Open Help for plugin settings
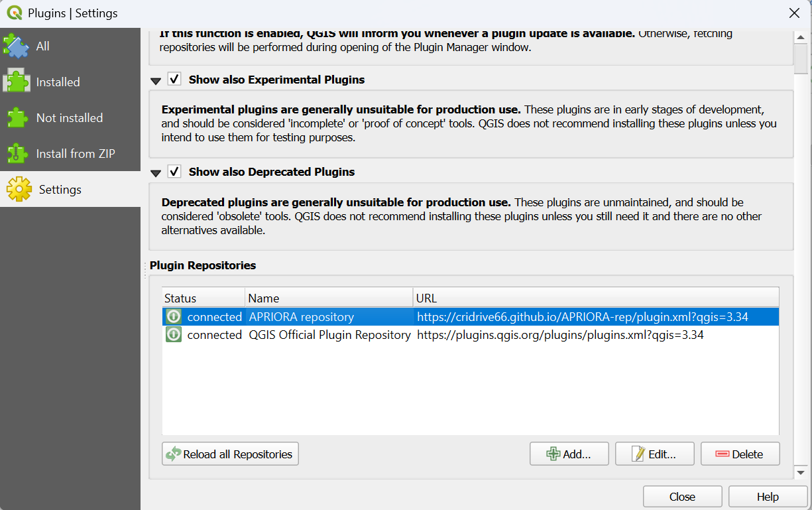 [x=768, y=497]
